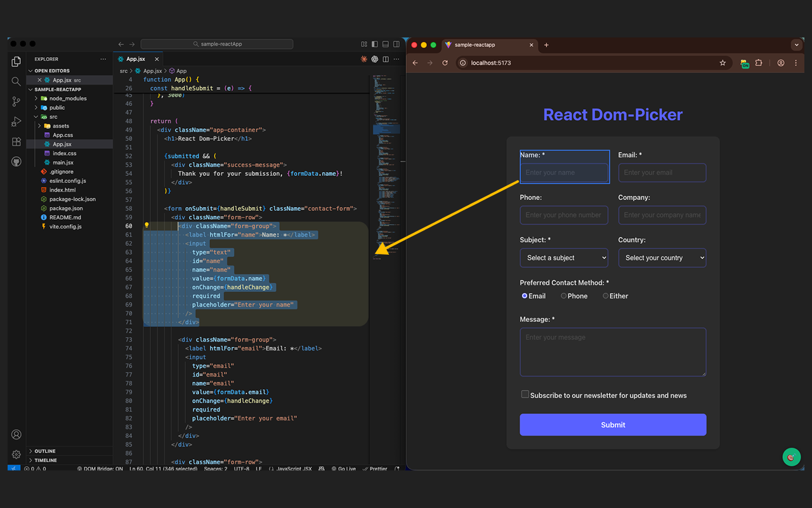Bookmark localhost:5173 using the star icon

point(723,63)
